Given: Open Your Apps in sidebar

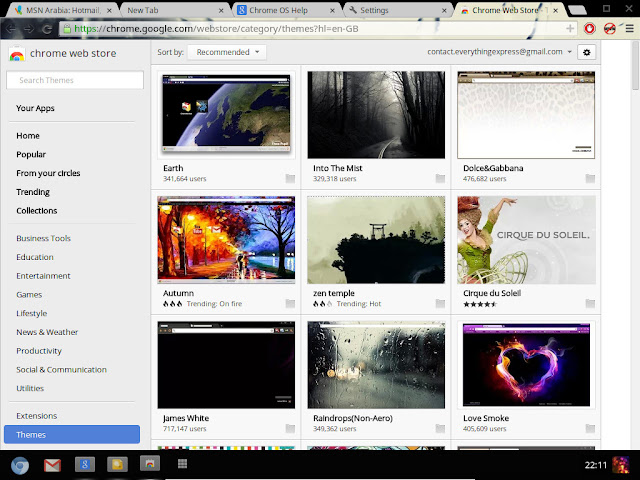Looking at the screenshot, I should tap(35, 108).
